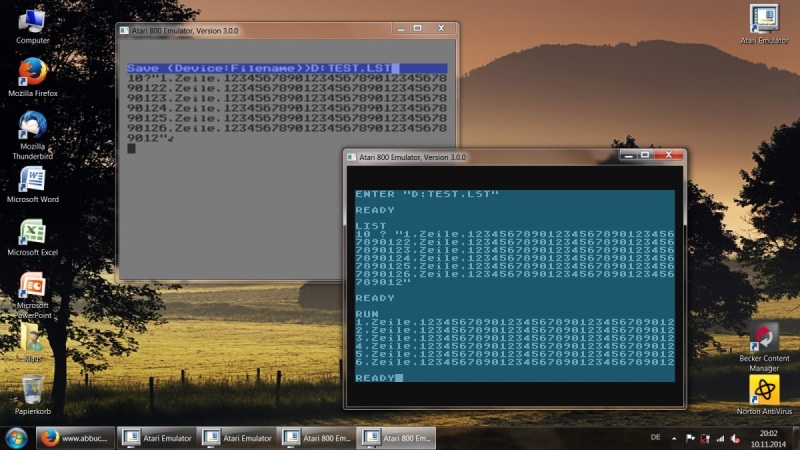Image resolution: width=800 pixels, height=450 pixels.
Task: Click the 9012" last line in gray emulator
Action: point(151,138)
